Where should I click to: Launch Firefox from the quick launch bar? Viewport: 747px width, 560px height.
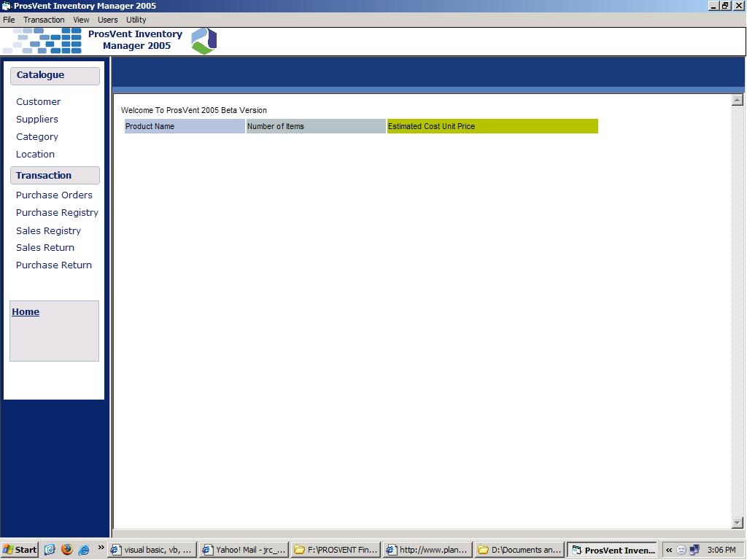point(67,550)
